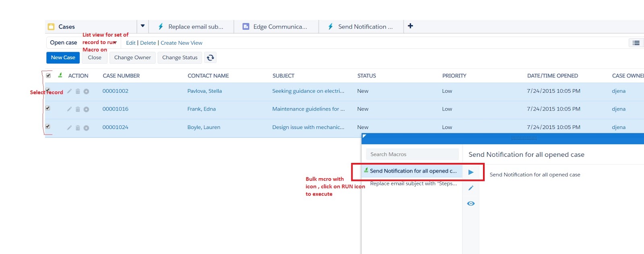Click trash icon for case 00001002
The height and width of the screenshot is (254, 644).
pos(78,92)
